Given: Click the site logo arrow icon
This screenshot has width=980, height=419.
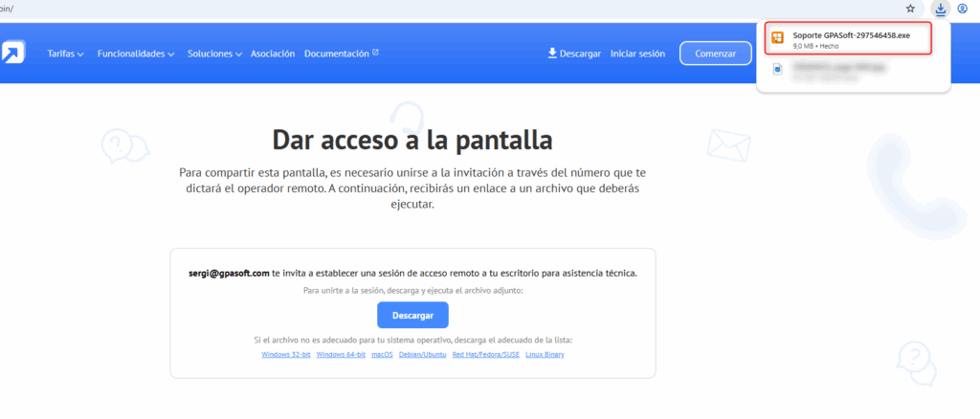Looking at the screenshot, I should click(12, 52).
